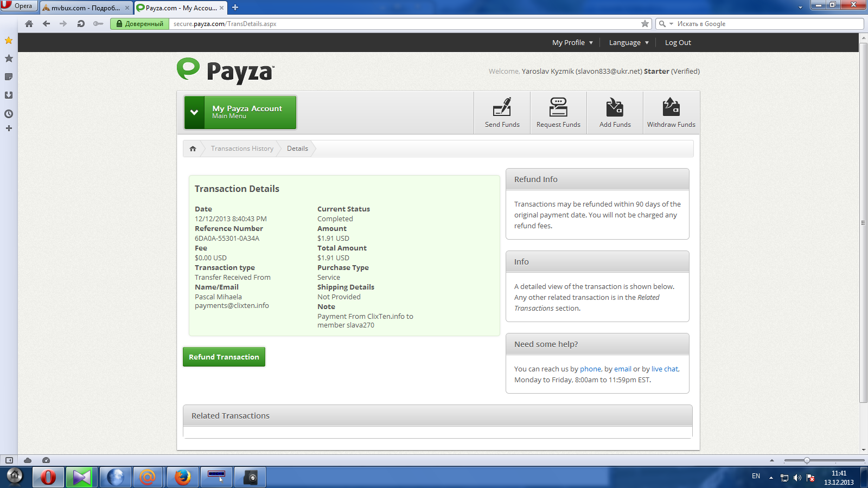Open the notes sidebar panel
The width and height of the screenshot is (868, 488).
(9, 77)
